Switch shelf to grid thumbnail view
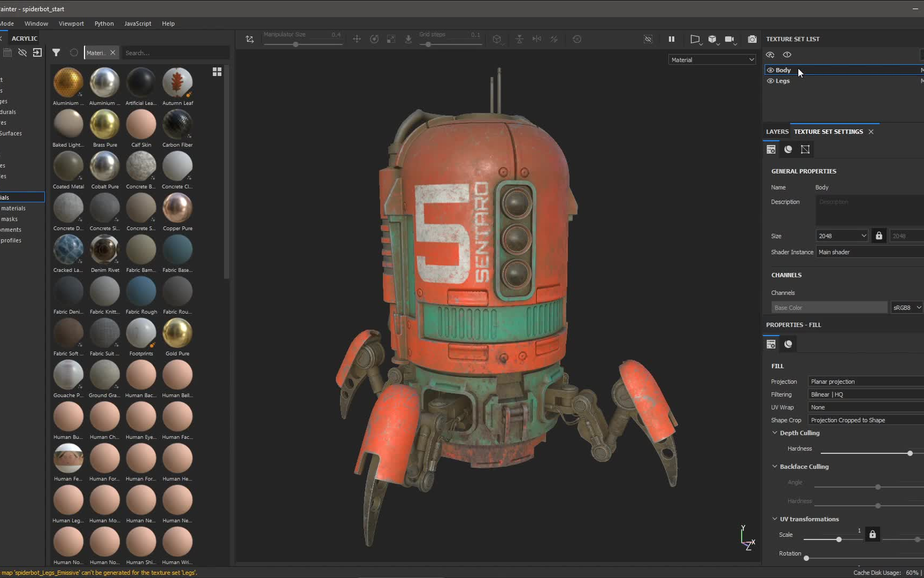This screenshot has width=924, height=578. click(217, 71)
